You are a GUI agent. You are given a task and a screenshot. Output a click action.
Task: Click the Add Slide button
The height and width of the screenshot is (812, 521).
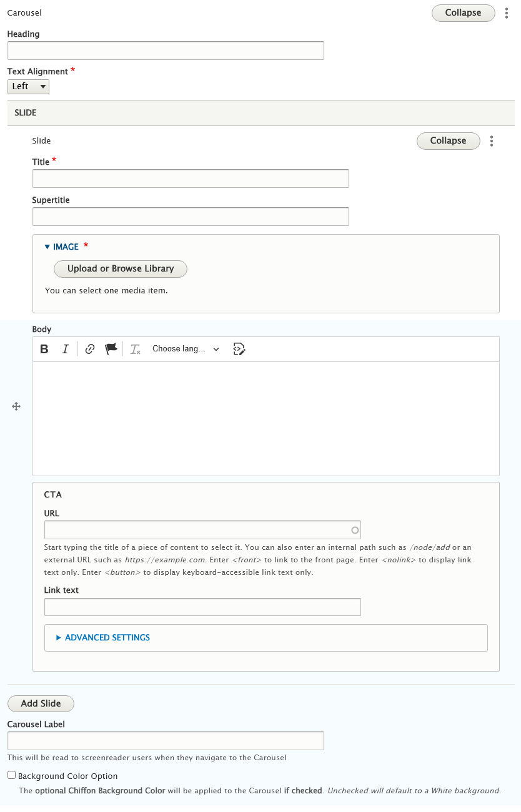point(41,703)
